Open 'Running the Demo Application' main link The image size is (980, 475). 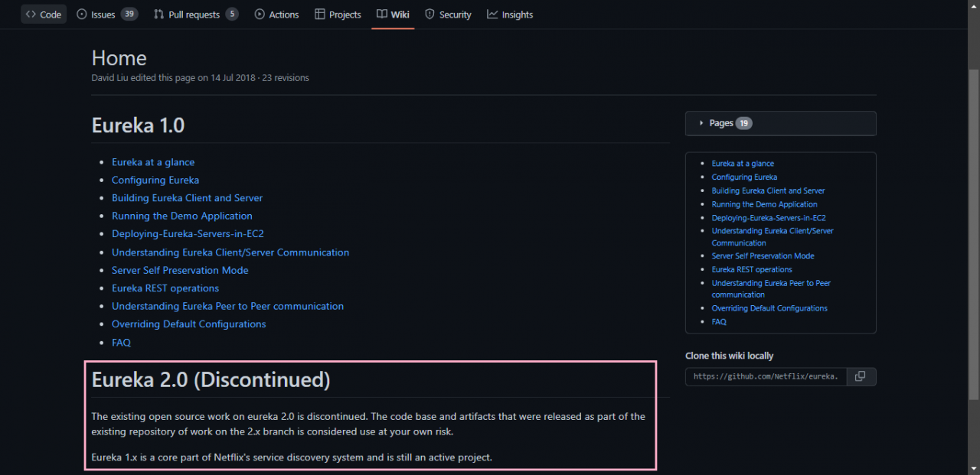click(182, 216)
